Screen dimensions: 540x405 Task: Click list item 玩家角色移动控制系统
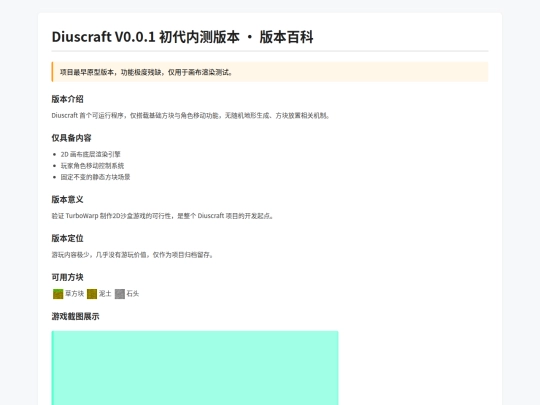[x=92, y=166]
